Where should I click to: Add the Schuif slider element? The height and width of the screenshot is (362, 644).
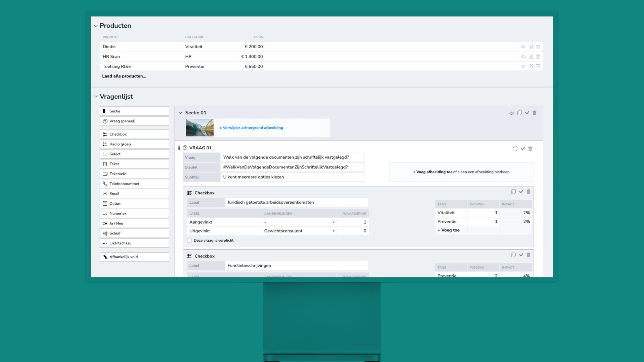(x=134, y=233)
